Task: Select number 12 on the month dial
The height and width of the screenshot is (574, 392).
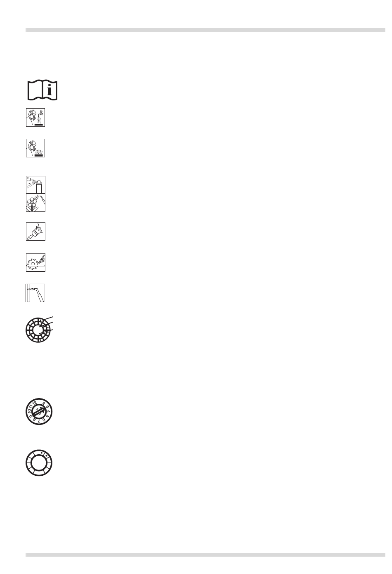Action: [x=35, y=403]
